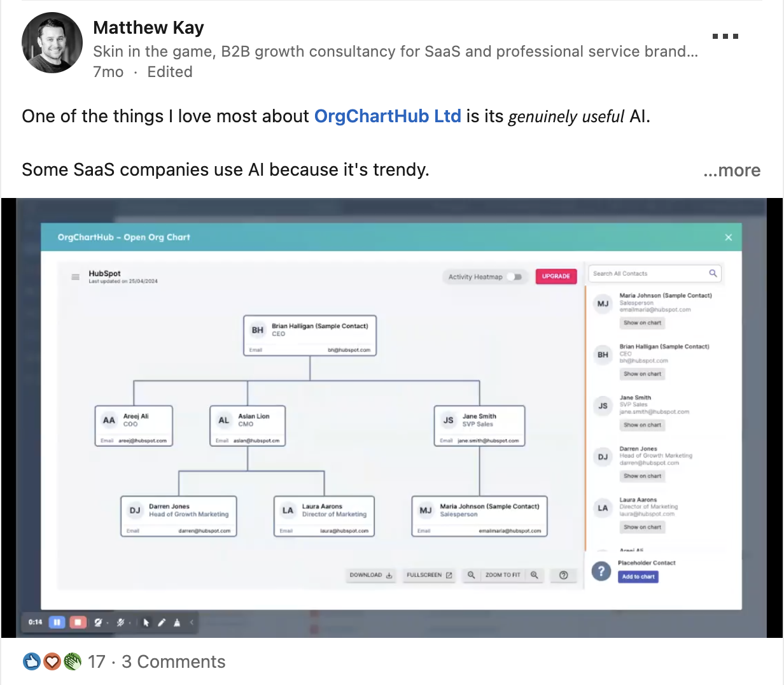Open the microphone options dropdown arrow

point(130,623)
